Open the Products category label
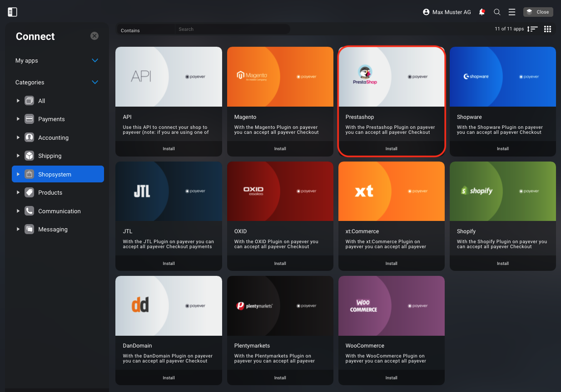 tap(50, 192)
